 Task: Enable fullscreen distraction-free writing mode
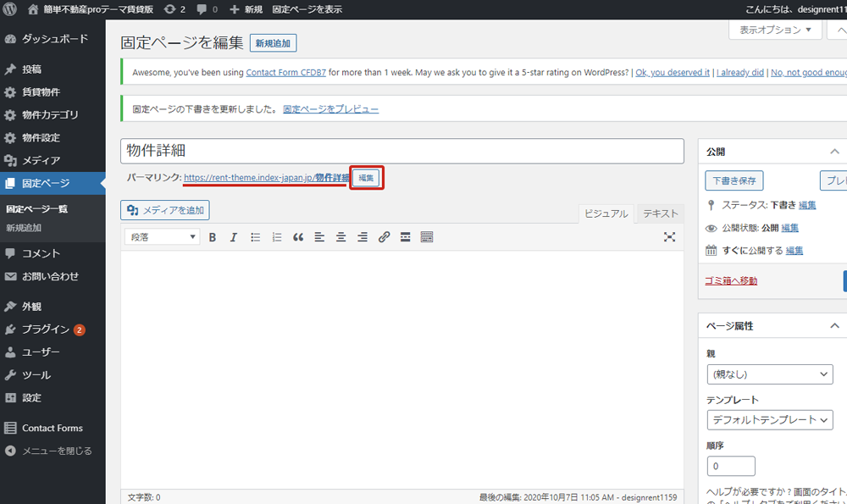coord(669,237)
